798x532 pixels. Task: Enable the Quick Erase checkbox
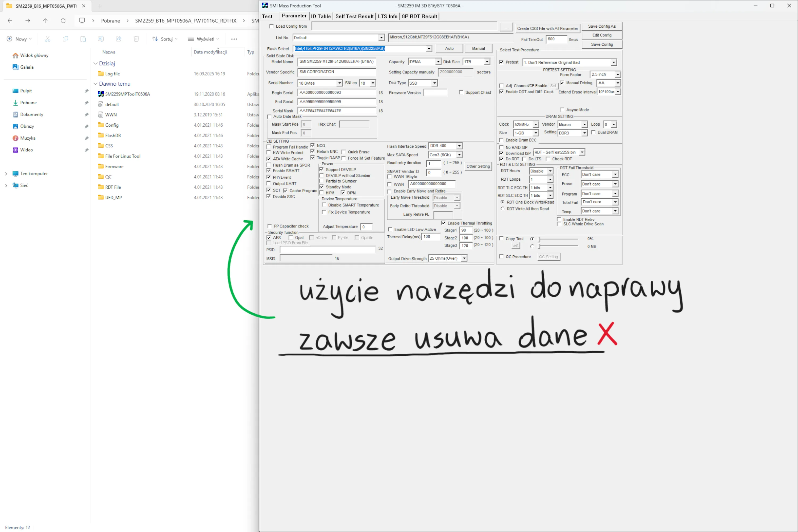click(x=344, y=152)
